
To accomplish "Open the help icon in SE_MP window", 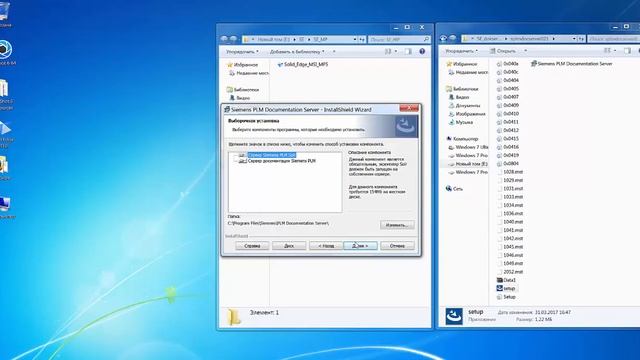I will [x=422, y=51].
